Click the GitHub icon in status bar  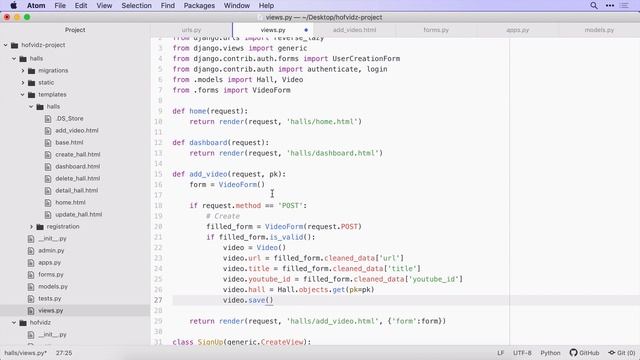573,353
